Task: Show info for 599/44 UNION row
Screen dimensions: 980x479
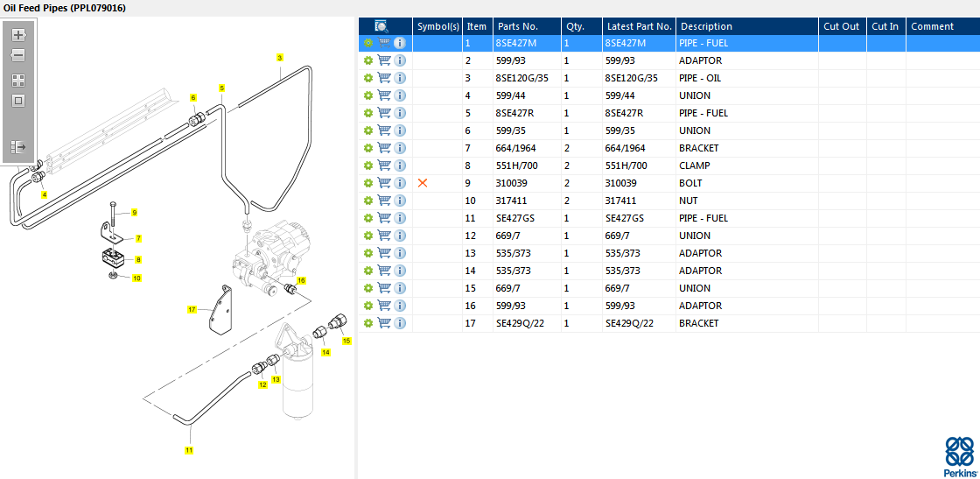Action: pos(400,95)
